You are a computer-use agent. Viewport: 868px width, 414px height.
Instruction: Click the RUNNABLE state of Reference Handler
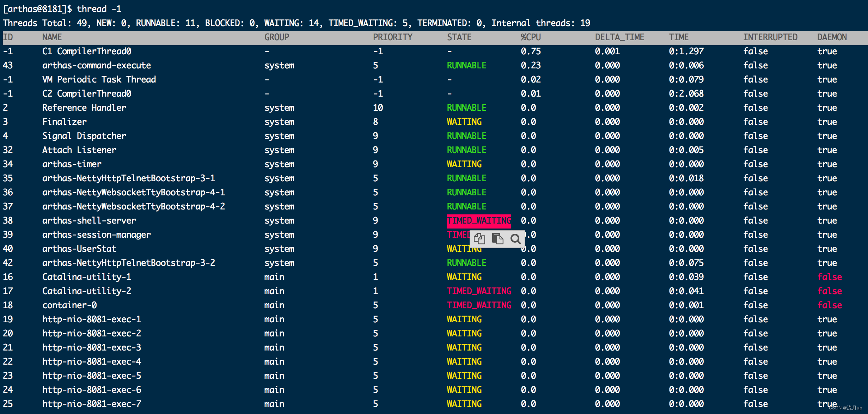click(x=466, y=108)
